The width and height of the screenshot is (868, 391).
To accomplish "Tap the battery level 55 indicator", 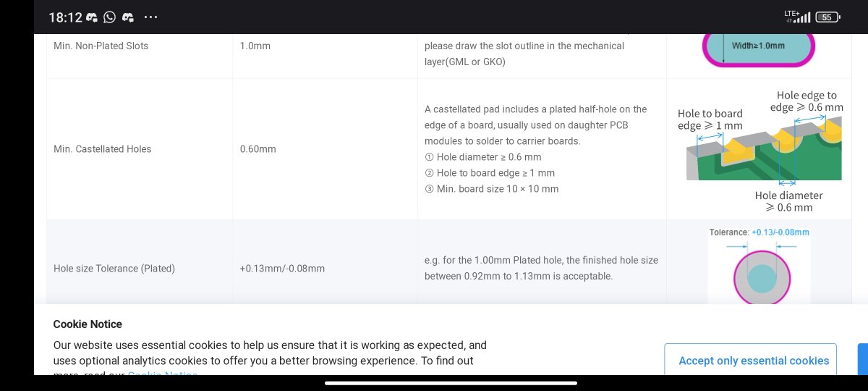I will point(827,17).
